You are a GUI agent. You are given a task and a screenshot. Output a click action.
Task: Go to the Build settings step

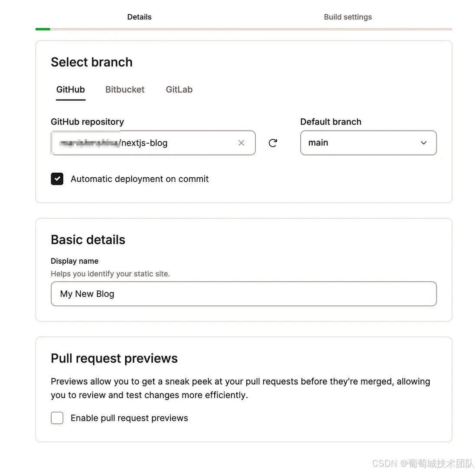[348, 17]
